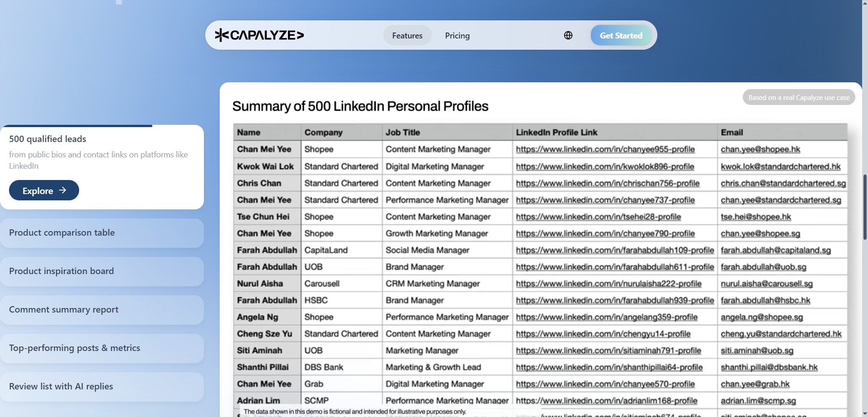The height and width of the screenshot is (417, 868).
Task: Select Top-performing posts & metrics tab
Action: click(x=102, y=348)
